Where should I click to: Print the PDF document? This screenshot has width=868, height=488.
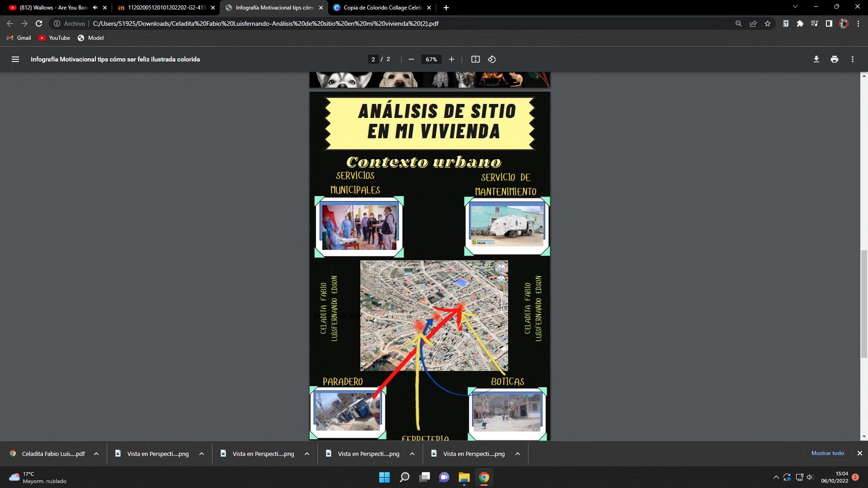pos(834,59)
